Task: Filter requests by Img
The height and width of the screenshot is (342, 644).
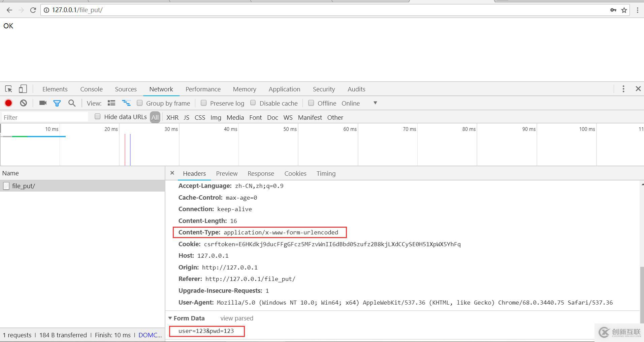Action: coord(216,117)
